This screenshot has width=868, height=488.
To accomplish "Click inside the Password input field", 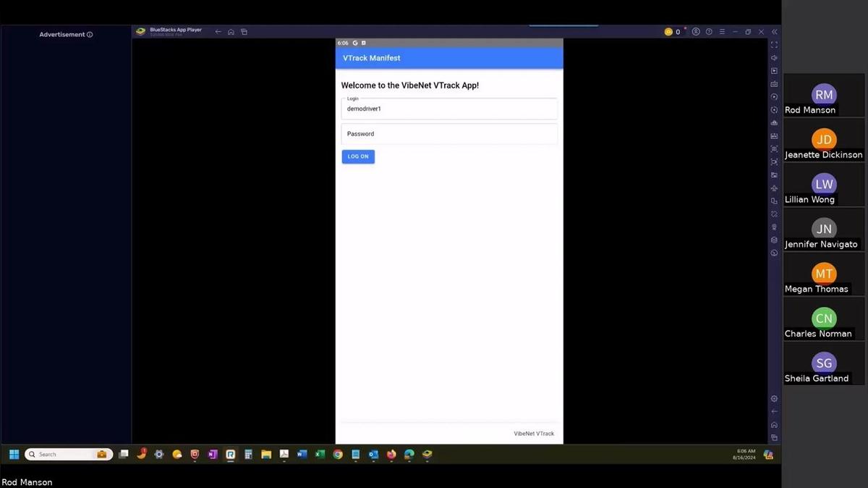I will (448, 133).
